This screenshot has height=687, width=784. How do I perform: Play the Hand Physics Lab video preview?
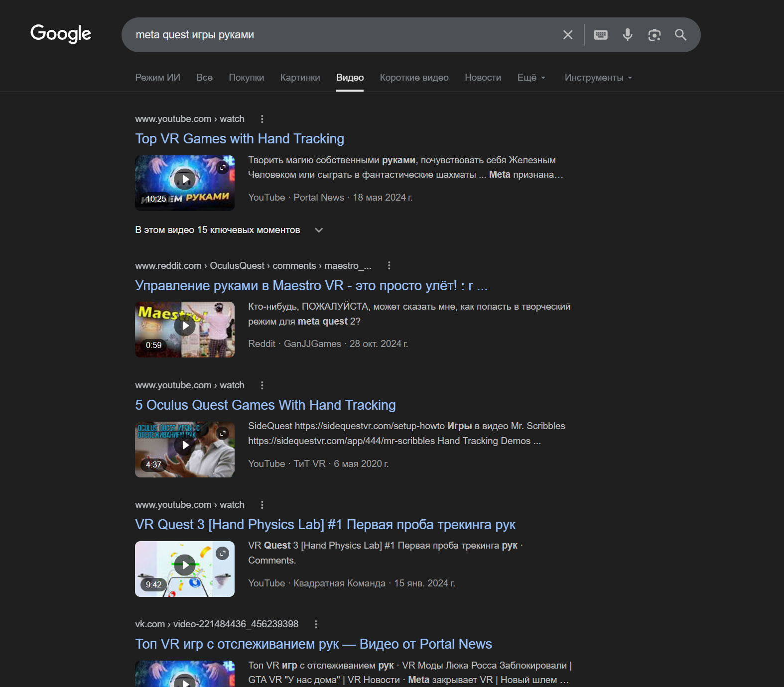point(185,565)
